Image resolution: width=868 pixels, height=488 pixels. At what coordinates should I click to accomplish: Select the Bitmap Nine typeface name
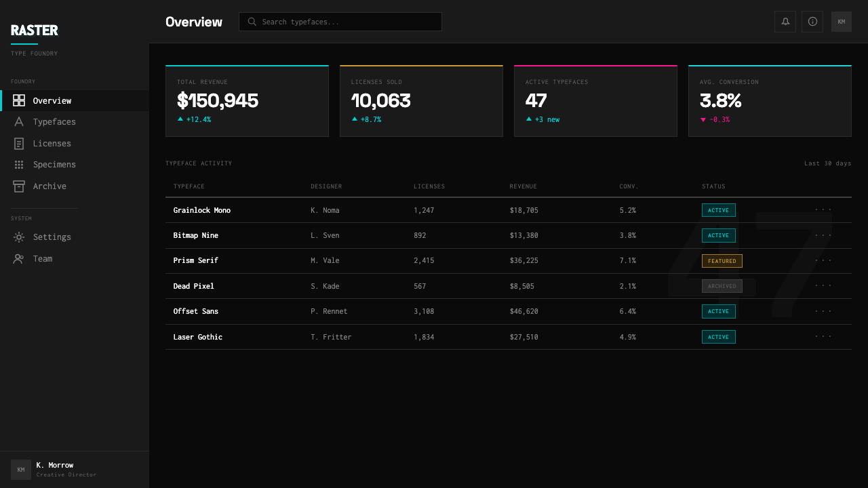[x=196, y=235]
